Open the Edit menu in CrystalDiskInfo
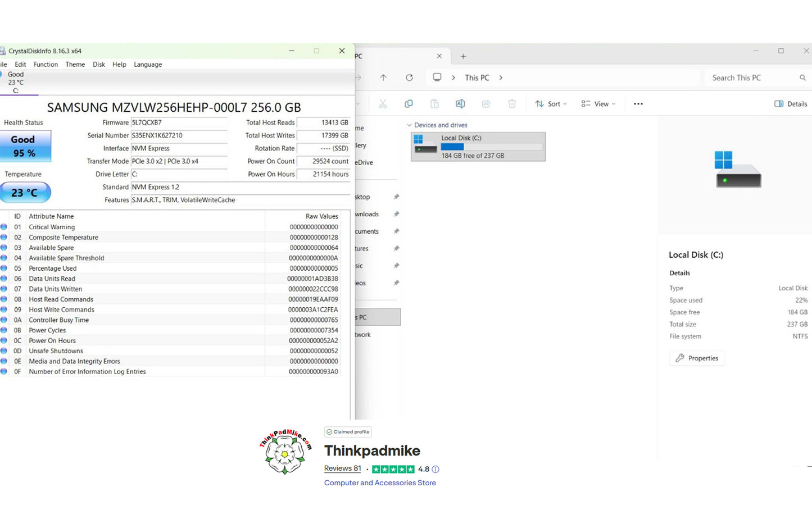Image resolution: width=812 pixels, height=510 pixels. [20, 65]
